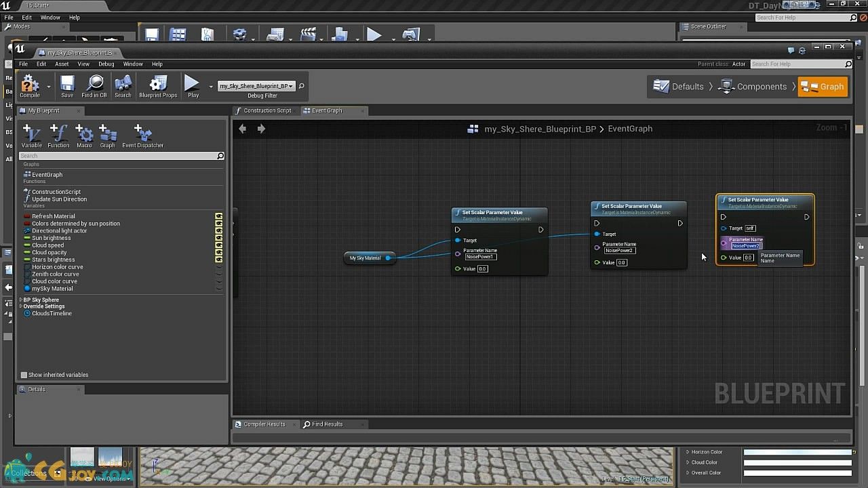The height and width of the screenshot is (488, 868).
Task: Click the Save disk icon in main editor
Action: tap(152, 35)
